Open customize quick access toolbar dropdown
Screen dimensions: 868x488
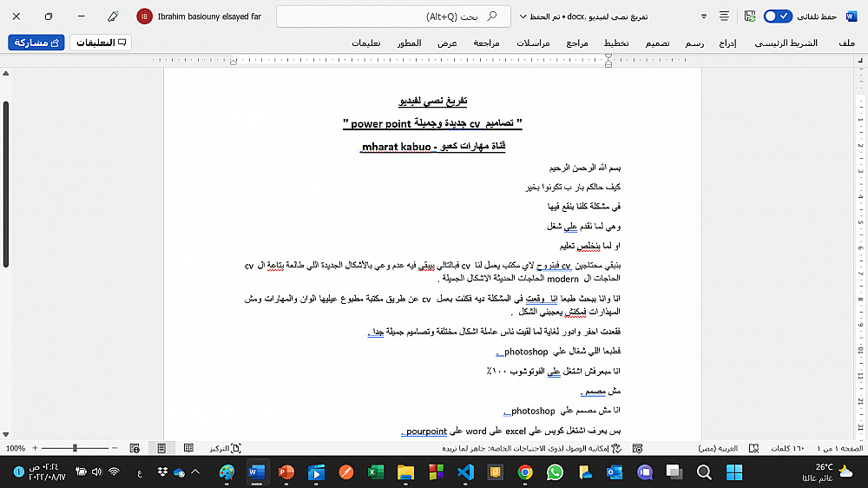pyautogui.click(x=704, y=16)
